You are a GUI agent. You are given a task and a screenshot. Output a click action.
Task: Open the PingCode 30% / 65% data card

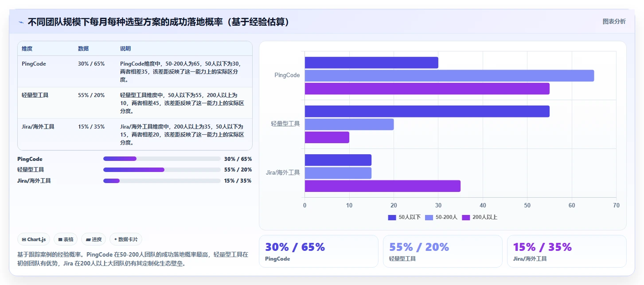pyautogui.click(x=318, y=251)
